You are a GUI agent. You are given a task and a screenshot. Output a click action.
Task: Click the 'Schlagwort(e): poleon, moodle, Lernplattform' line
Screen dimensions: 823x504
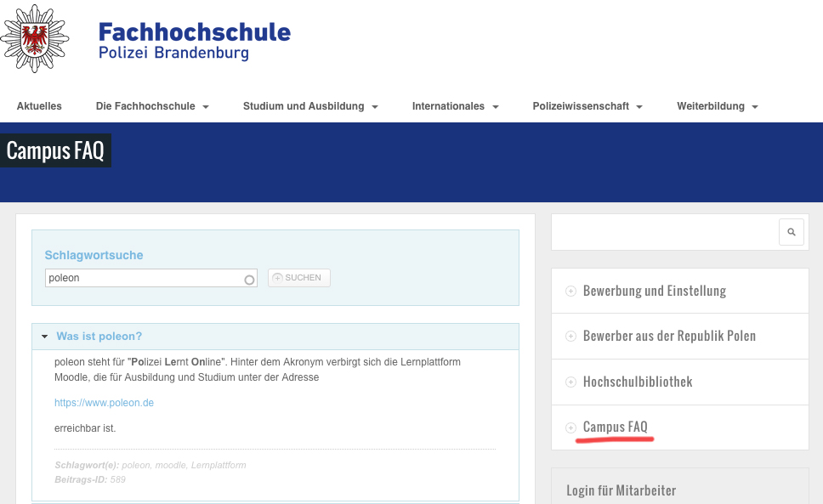point(150,465)
